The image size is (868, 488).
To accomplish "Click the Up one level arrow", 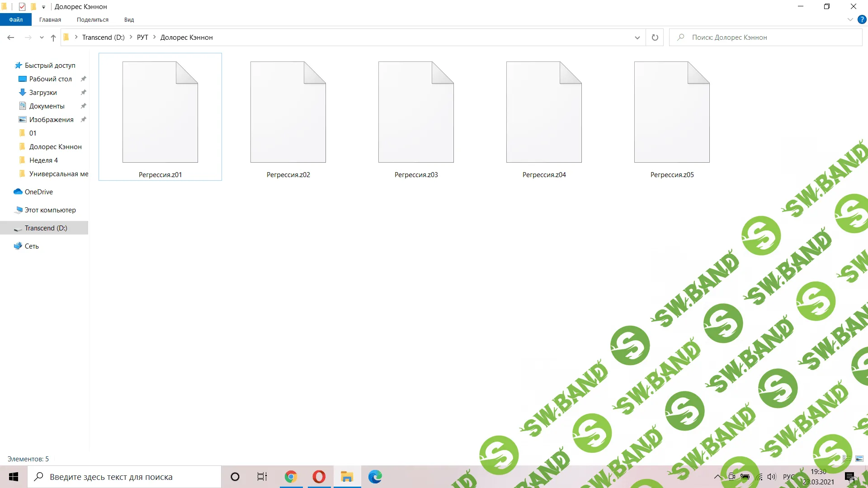I will 53,38.
